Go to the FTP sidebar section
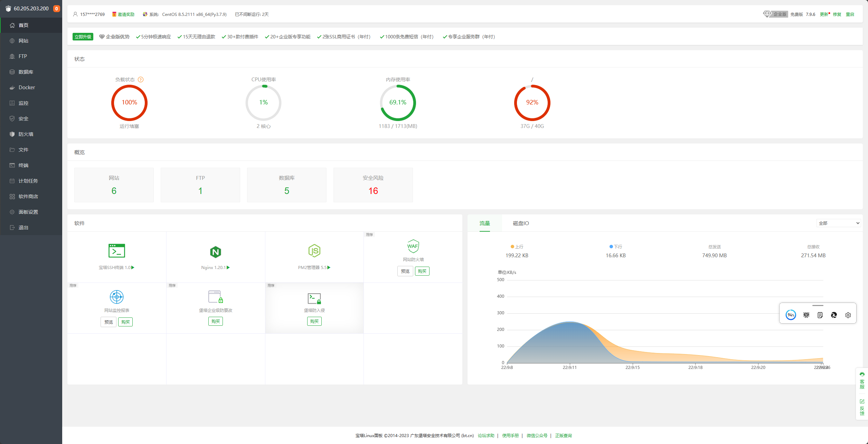The width and height of the screenshot is (868, 444). coord(31,56)
